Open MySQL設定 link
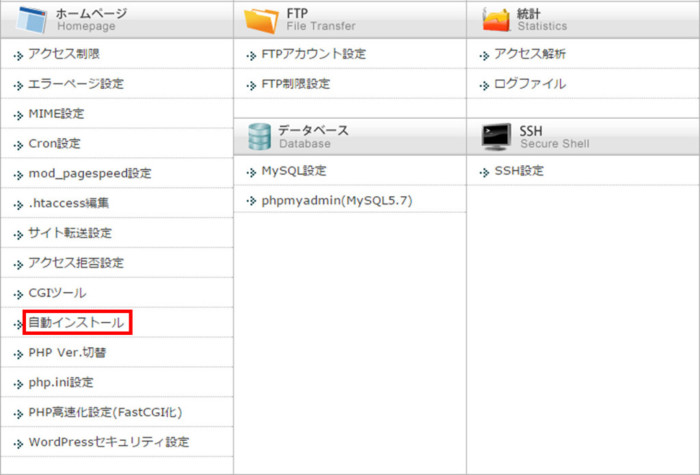 click(294, 171)
